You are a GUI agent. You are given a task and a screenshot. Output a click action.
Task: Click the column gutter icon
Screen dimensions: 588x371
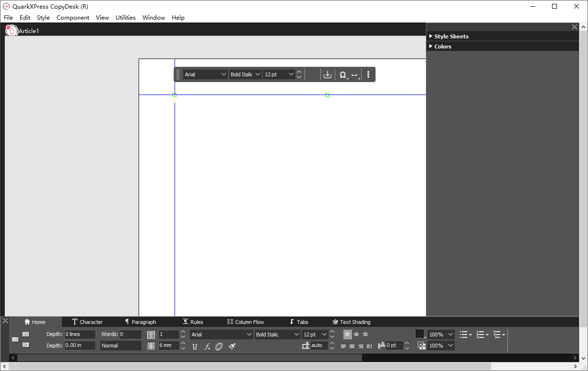(151, 346)
